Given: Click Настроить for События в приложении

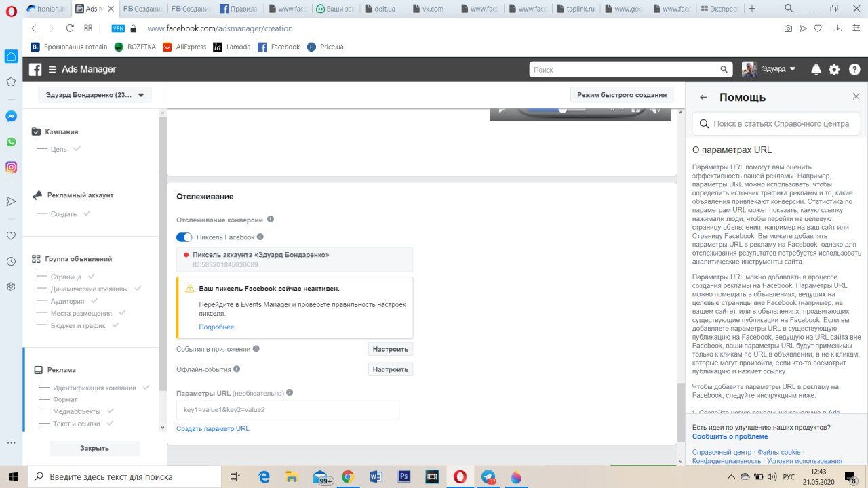Looking at the screenshot, I should pyautogui.click(x=391, y=349).
